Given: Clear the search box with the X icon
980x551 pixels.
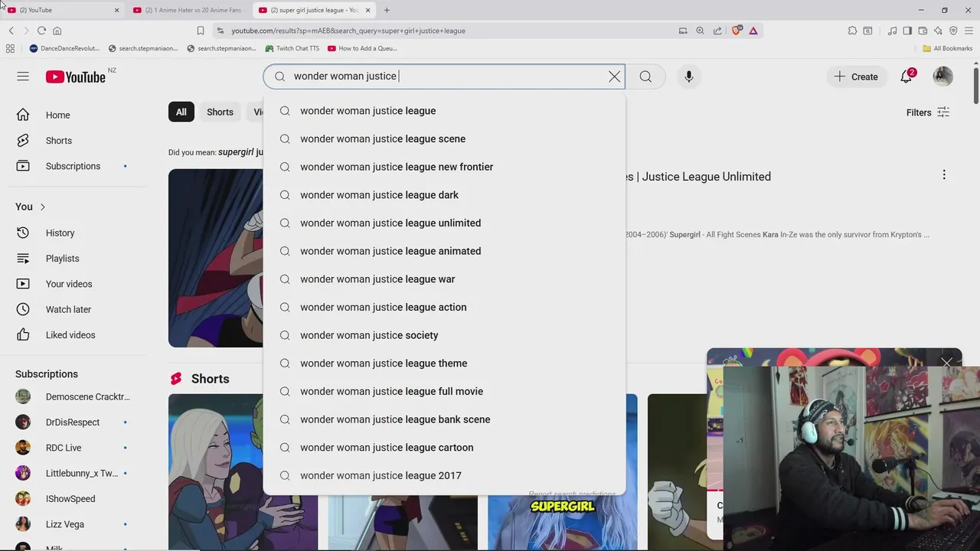Looking at the screenshot, I should point(614,77).
